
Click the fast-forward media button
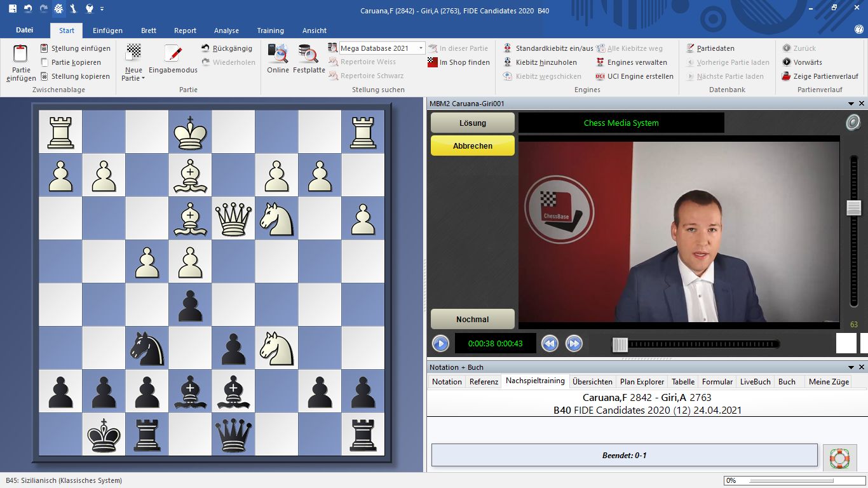coord(574,344)
